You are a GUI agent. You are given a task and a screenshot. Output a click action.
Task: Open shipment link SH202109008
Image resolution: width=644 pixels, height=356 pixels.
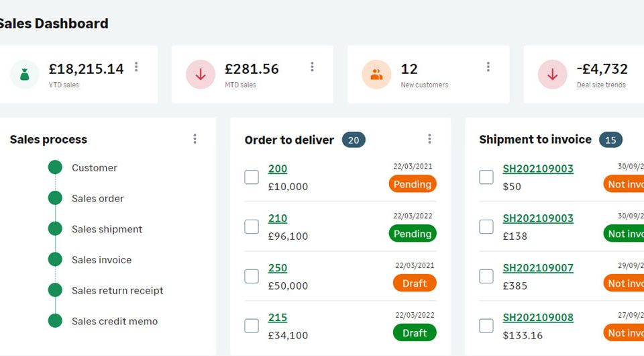[538, 317]
